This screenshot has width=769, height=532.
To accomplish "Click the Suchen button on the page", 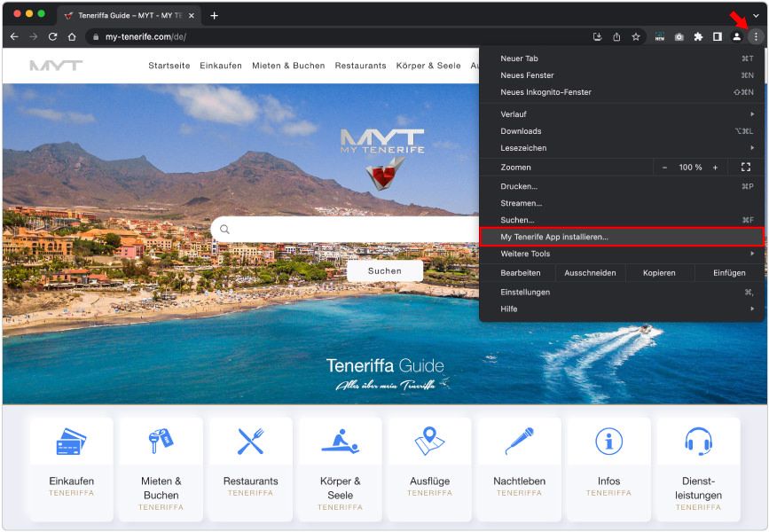I will [384, 270].
